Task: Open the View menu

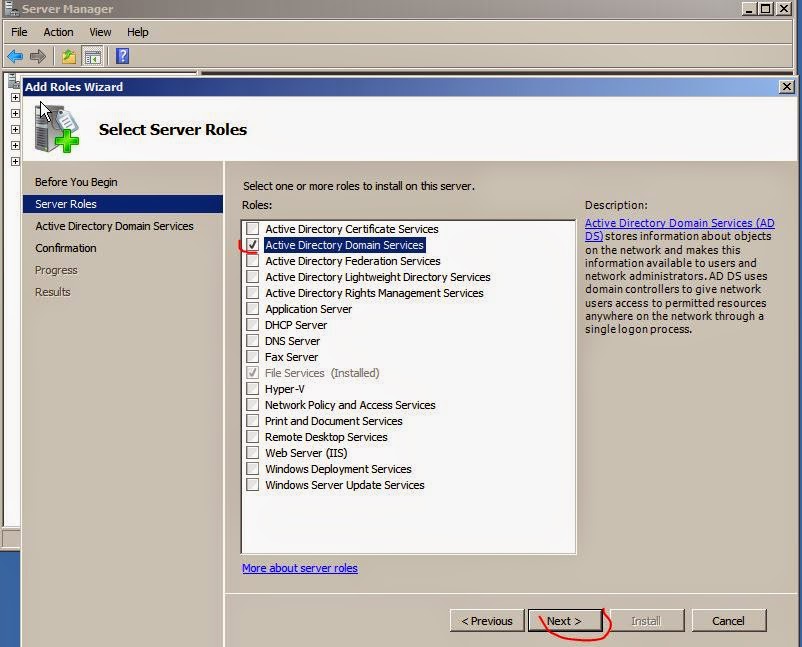Action: 100,32
